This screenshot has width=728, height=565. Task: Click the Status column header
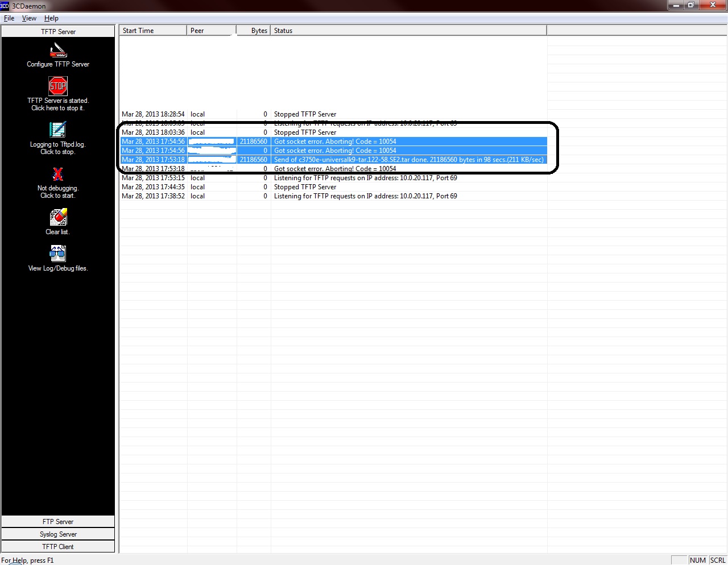pyautogui.click(x=408, y=31)
